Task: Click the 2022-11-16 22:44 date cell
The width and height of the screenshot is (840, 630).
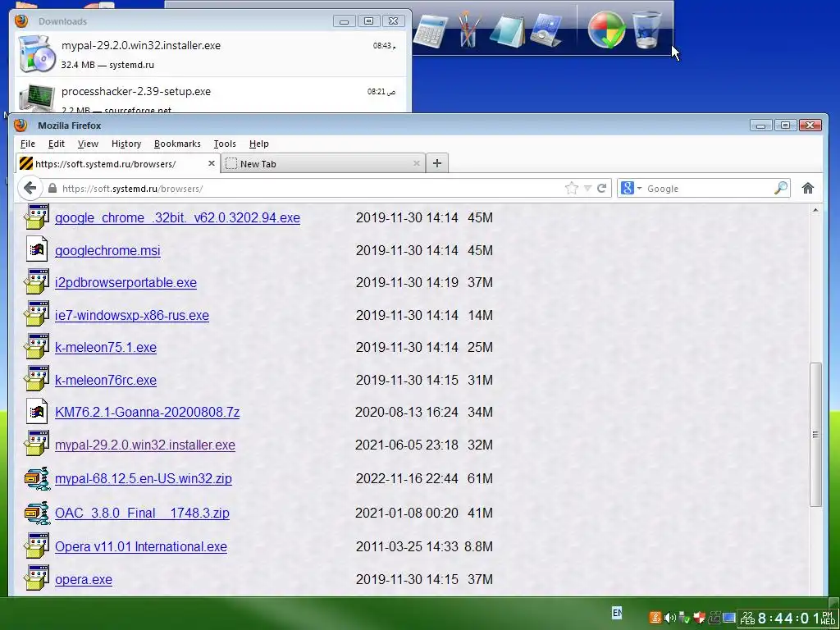Action: (407, 478)
